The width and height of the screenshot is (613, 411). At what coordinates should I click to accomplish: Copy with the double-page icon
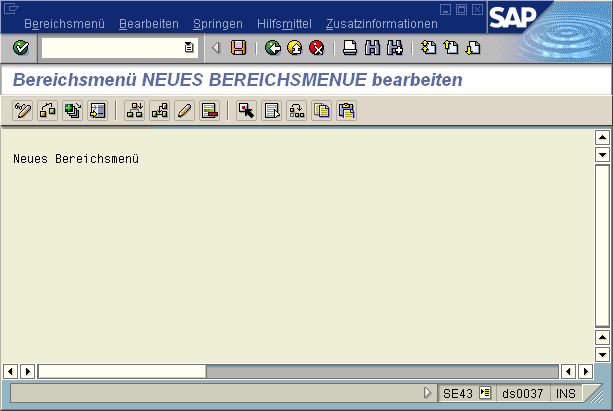coord(322,111)
